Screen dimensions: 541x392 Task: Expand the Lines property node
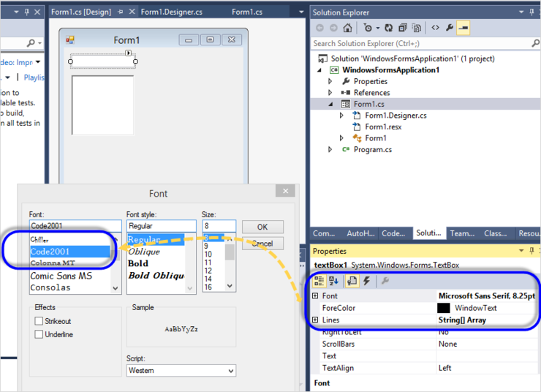(x=315, y=320)
